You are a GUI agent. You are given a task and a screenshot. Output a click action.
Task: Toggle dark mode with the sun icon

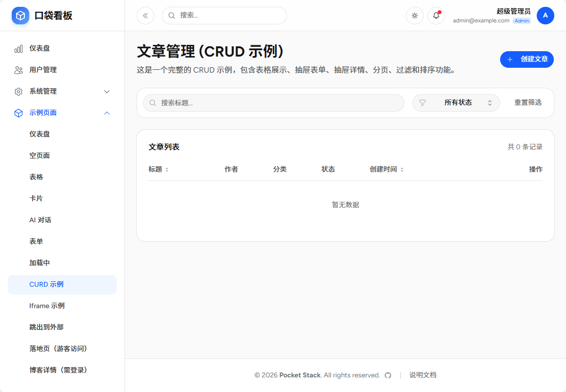(x=414, y=16)
